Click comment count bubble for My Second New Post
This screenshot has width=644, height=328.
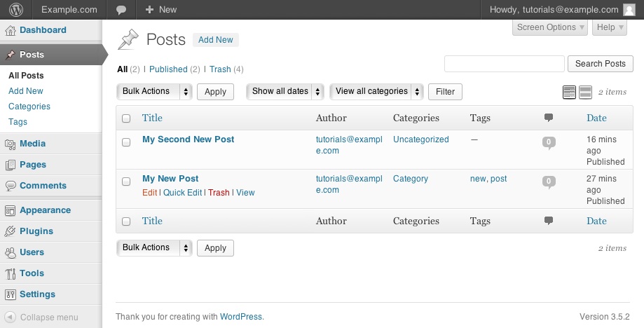click(549, 142)
